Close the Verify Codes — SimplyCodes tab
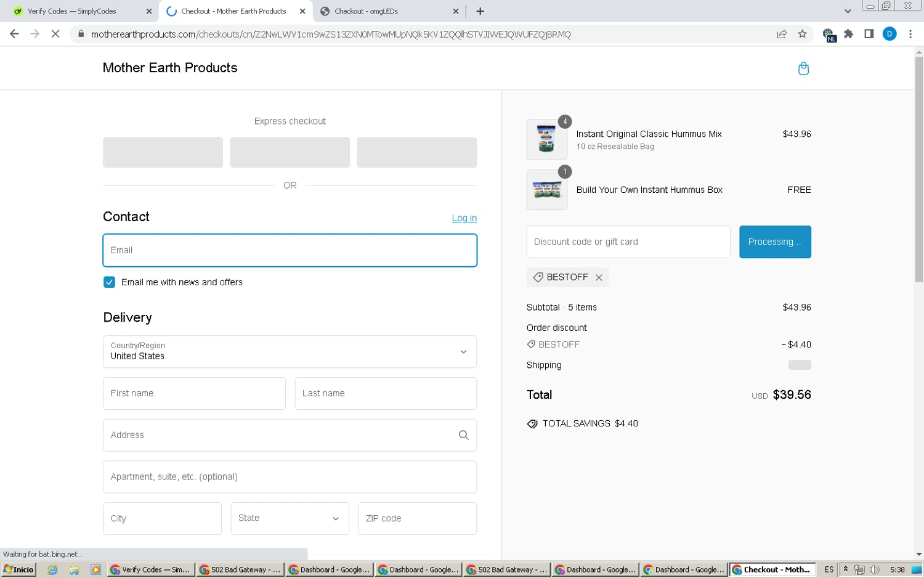 coord(149,11)
